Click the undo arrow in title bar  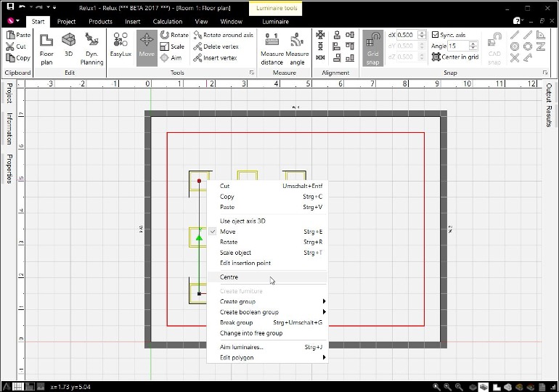tap(22, 7)
